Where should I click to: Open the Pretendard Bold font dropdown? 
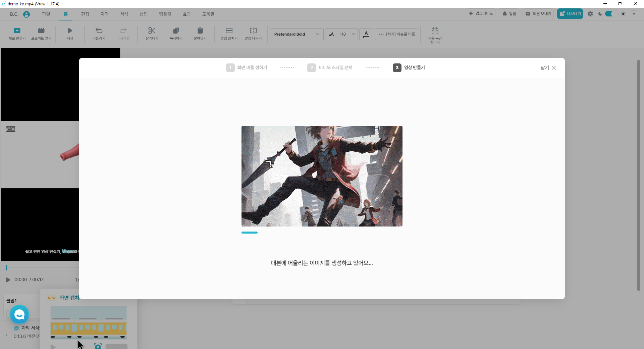297,34
